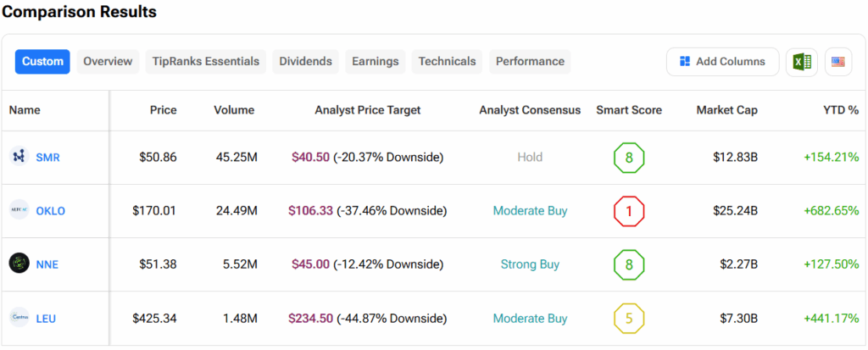868x350 pixels.
Task: Open the OKLO ticker link
Action: coord(51,211)
